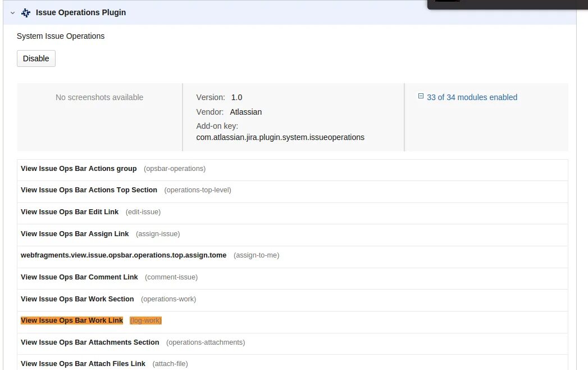Collapse the Issue Operations Plugin chevron
The image size is (588, 370).
coord(13,13)
